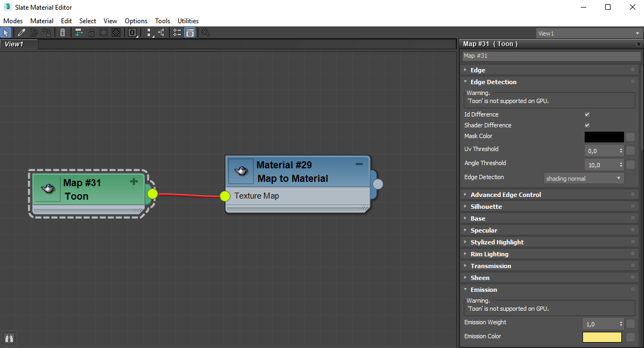Toggle Material/Map Browser panel icon

point(177,32)
